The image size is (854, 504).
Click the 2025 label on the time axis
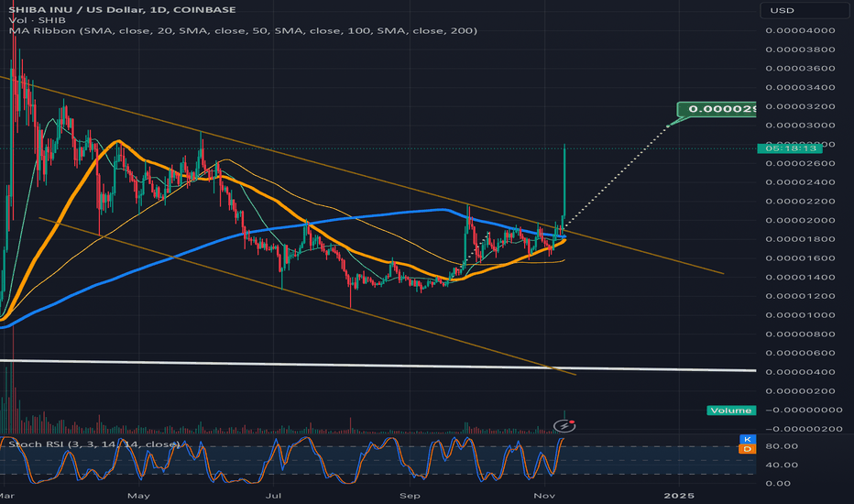coord(679,495)
